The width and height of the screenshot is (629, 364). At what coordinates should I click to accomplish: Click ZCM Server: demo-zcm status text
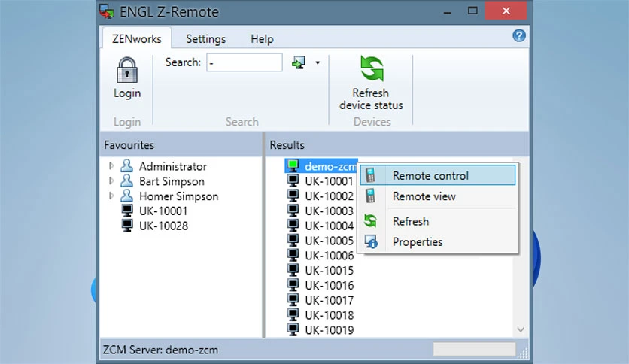click(x=160, y=350)
